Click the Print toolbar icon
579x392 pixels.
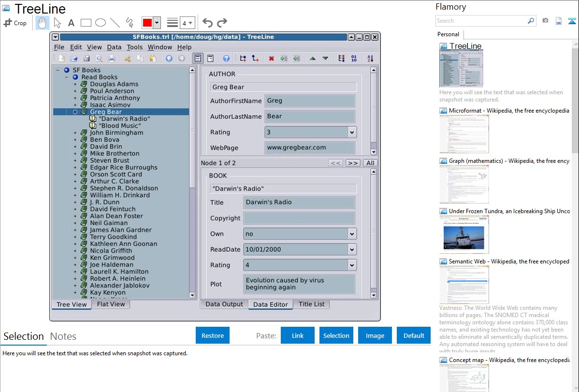[x=112, y=58]
